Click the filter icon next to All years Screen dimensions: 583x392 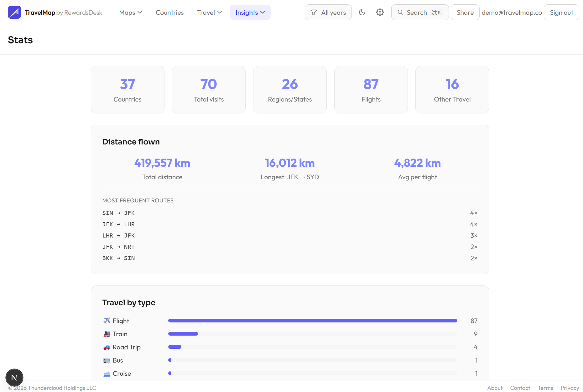pyautogui.click(x=314, y=12)
